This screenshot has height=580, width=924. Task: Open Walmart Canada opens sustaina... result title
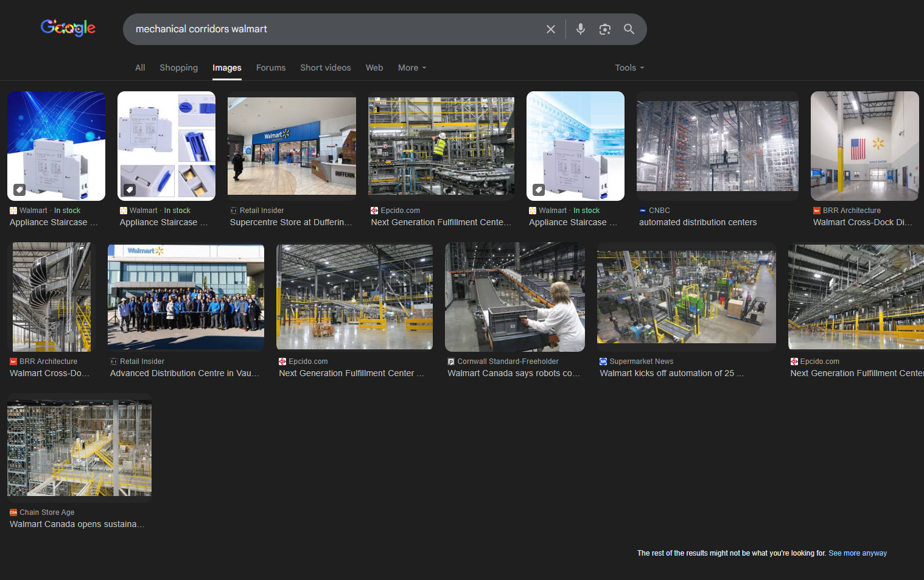pos(77,524)
